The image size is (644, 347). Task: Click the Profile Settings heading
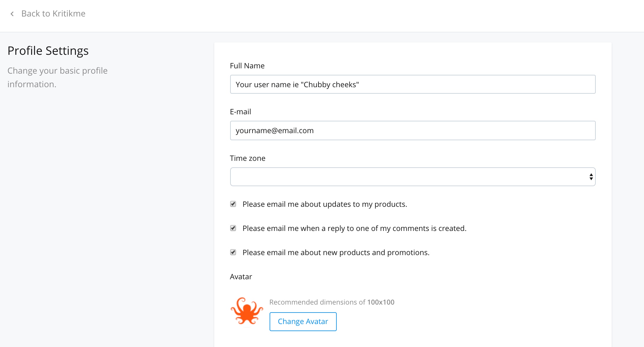click(x=48, y=51)
